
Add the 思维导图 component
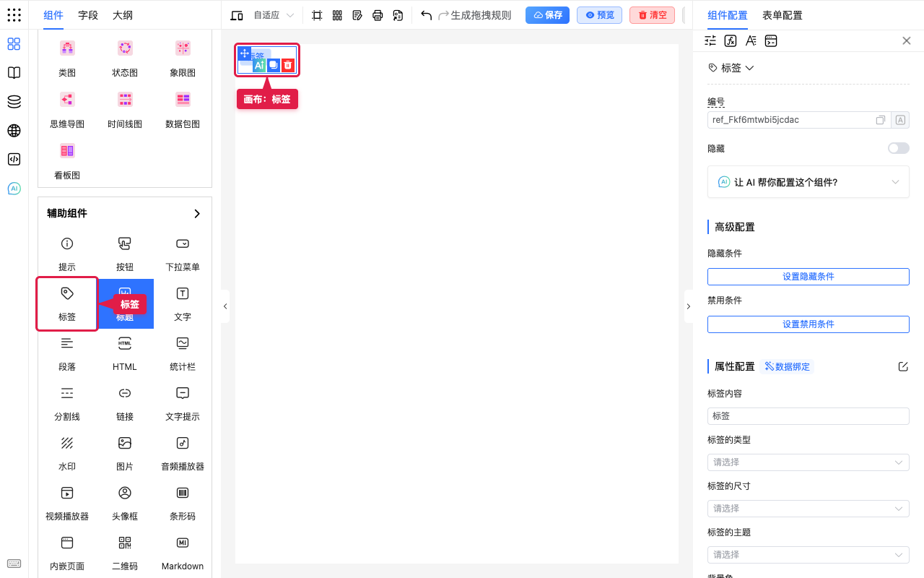coord(67,110)
